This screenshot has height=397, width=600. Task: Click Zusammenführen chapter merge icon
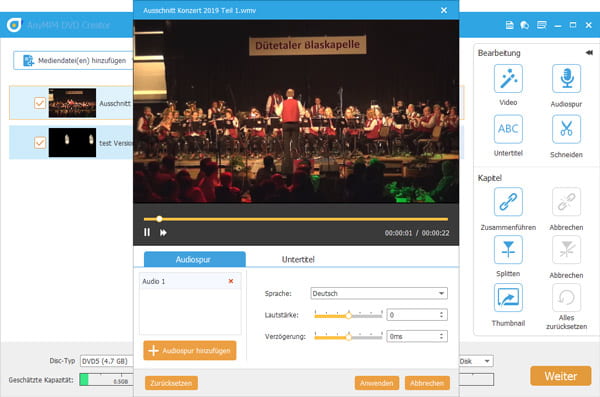[508, 202]
